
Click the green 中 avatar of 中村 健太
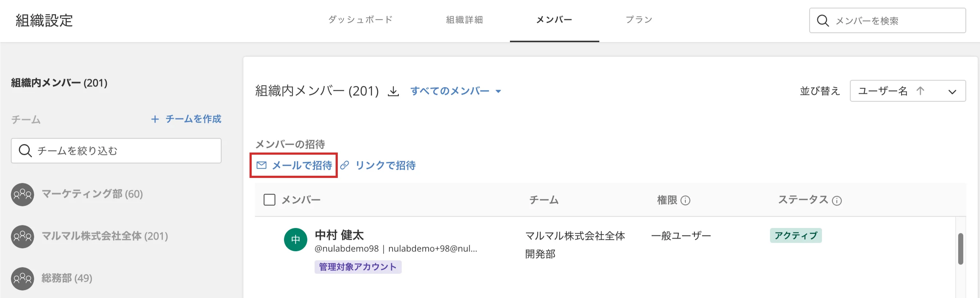(296, 240)
